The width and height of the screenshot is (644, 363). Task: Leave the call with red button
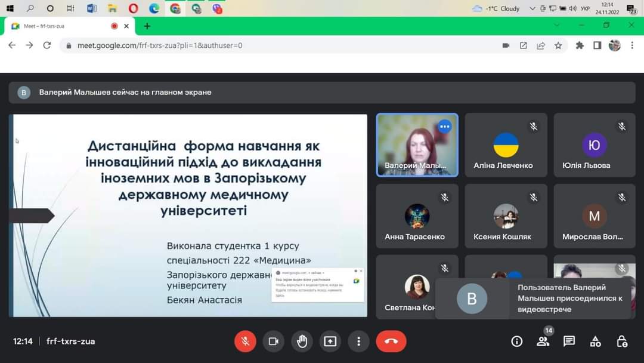[x=391, y=341]
